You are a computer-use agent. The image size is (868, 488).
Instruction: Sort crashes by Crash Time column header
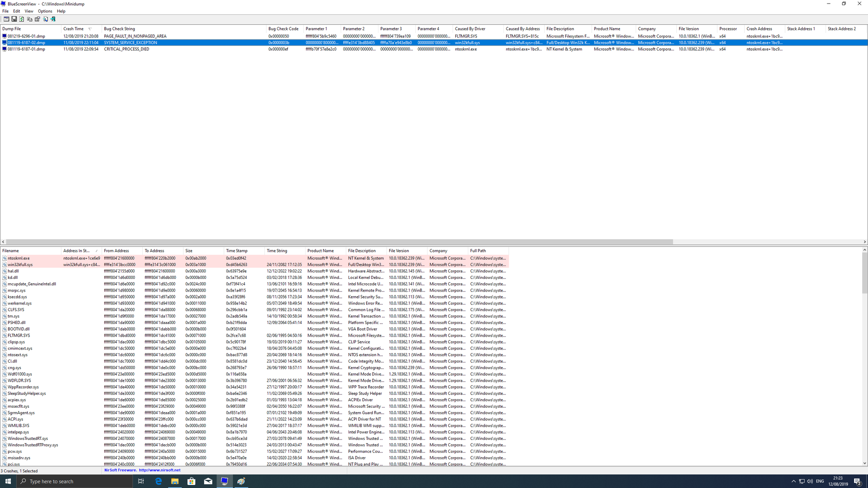coord(74,29)
